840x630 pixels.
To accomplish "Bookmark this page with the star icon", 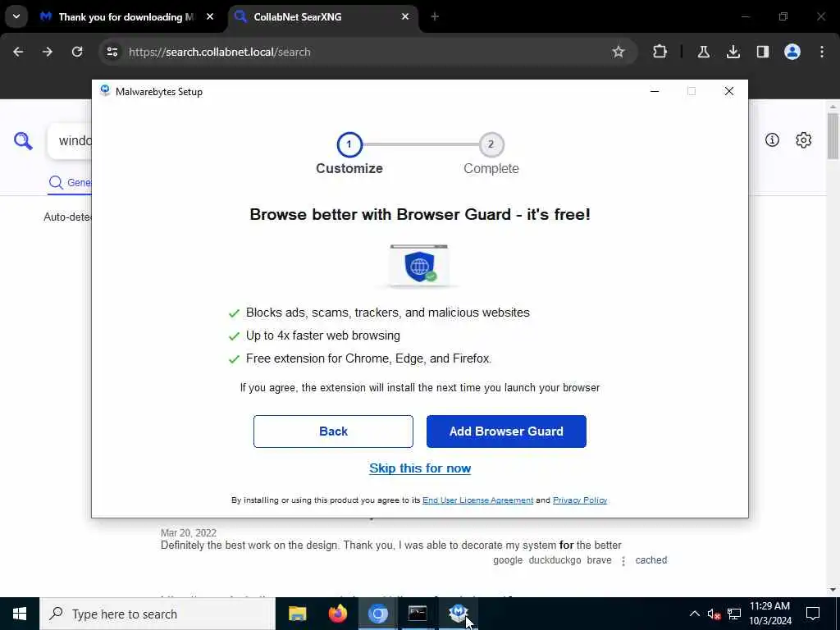I will click(619, 52).
